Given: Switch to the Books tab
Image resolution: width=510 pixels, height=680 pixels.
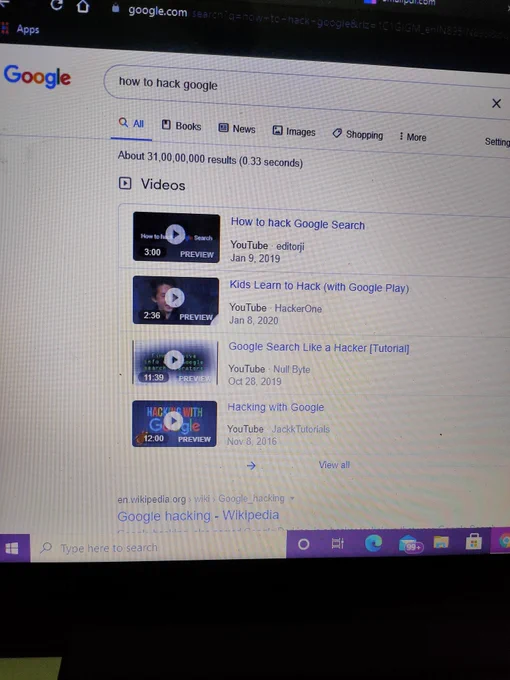Looking at the screenshot, I should point(181,126).
